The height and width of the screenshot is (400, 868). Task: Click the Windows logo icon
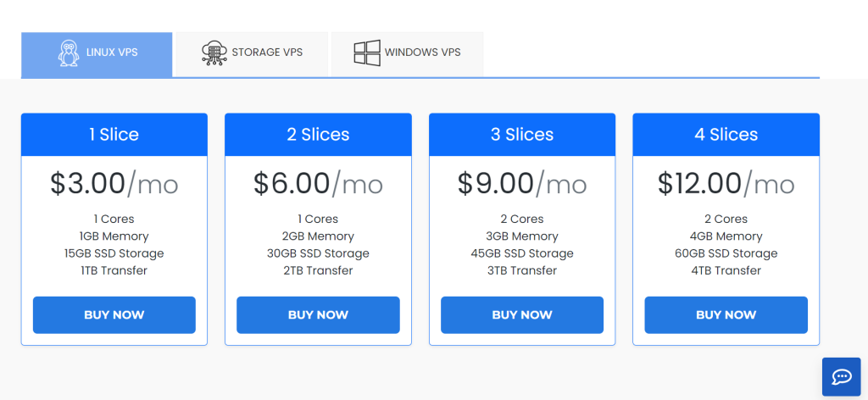tap(367, 53)
